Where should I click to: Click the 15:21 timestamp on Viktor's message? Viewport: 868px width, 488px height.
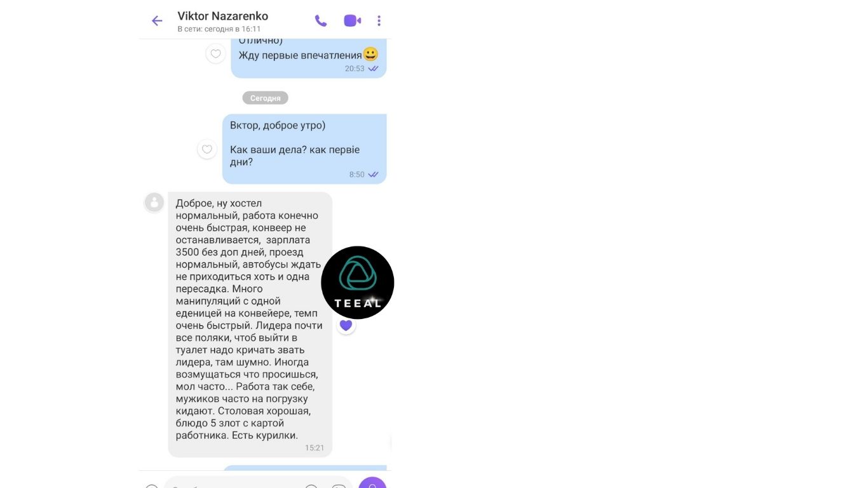(x=315, y=448)
